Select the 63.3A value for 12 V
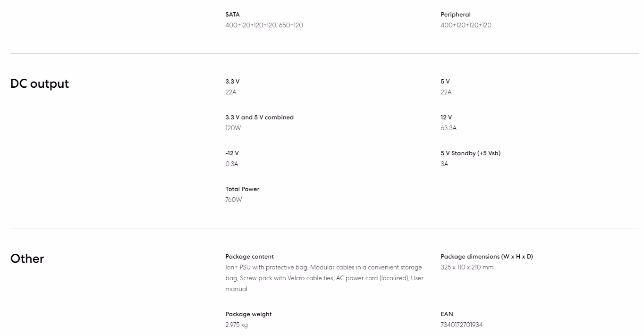 point(449,128)
